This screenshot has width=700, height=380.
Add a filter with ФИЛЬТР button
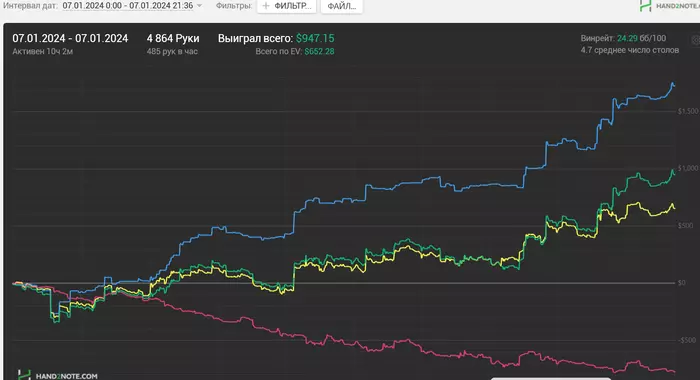coord(287,6)
